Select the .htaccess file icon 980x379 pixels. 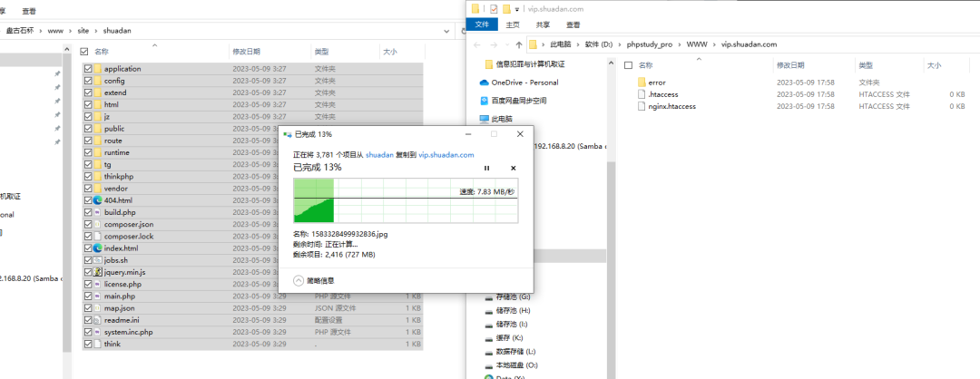[x=642, y=94]
